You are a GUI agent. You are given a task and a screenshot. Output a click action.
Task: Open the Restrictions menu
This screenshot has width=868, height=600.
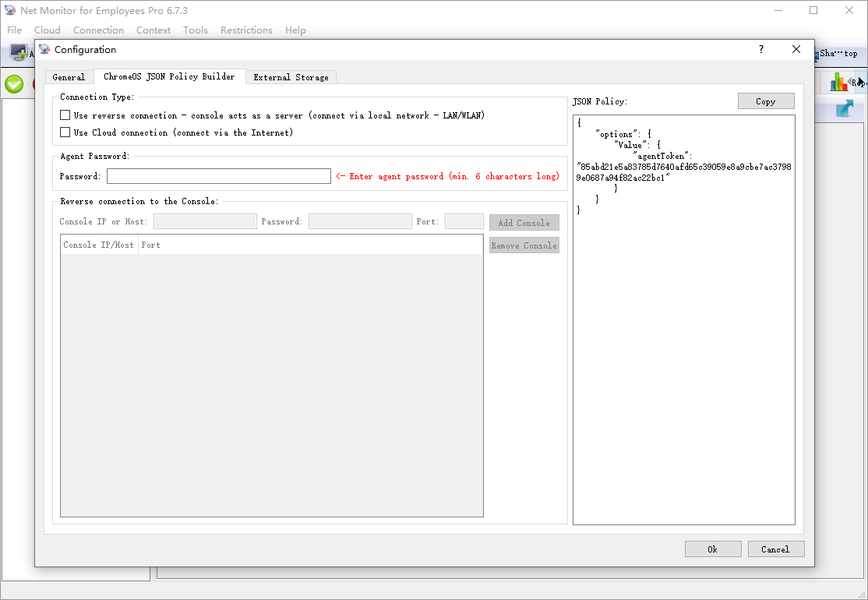click(x=246, y=30)
